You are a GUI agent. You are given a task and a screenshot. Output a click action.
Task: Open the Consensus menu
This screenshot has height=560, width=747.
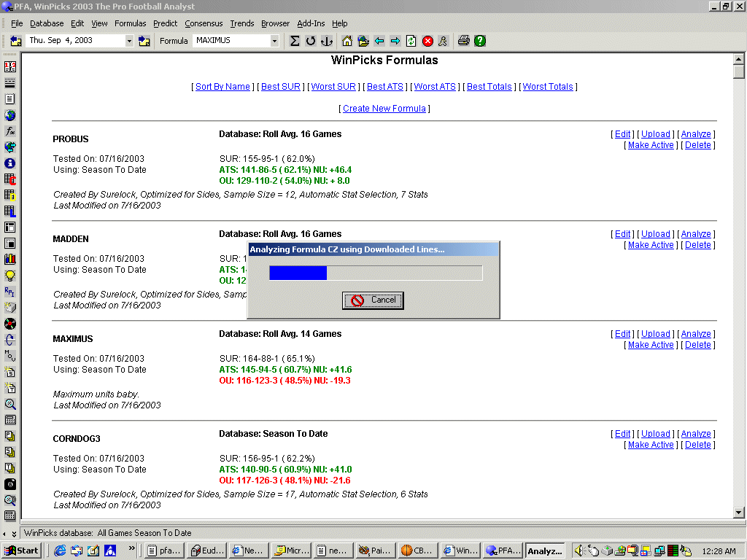(x=204, y=23)
